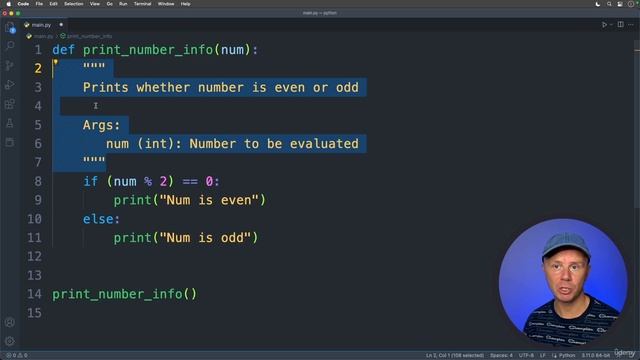Screen dimensions: 640x360
Task: Open the Terminal menu
Action: click(x=142, y=4)
